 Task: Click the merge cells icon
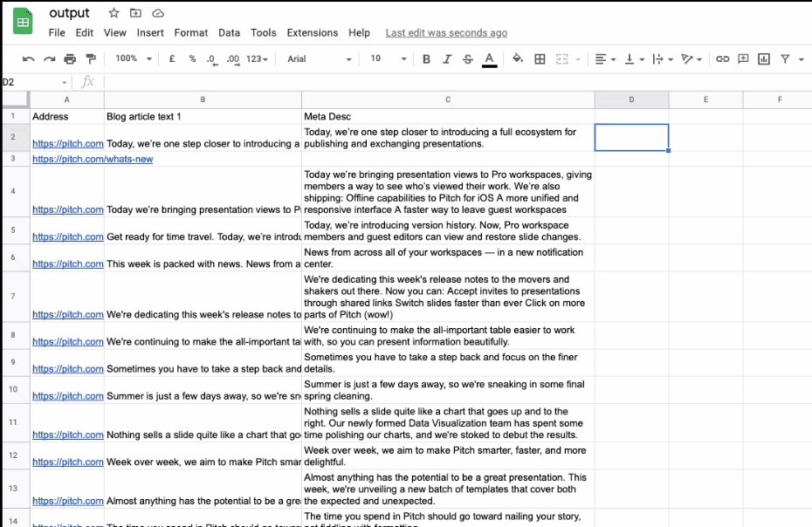[562, 59]
